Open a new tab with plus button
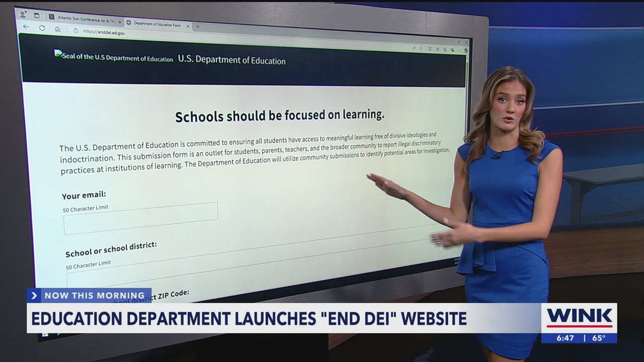 pos(198,26)
